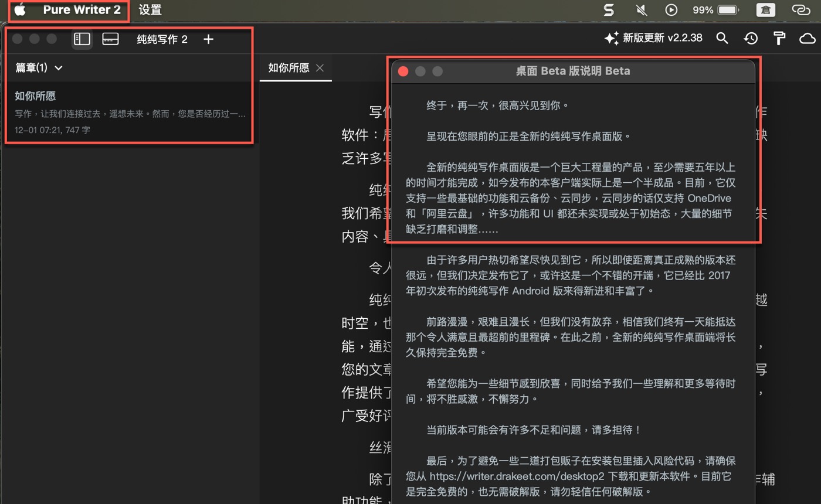This screenshot has height=504, width=821.
Task: Click the paint roller theme icon
Action: [x=779, y=38]
